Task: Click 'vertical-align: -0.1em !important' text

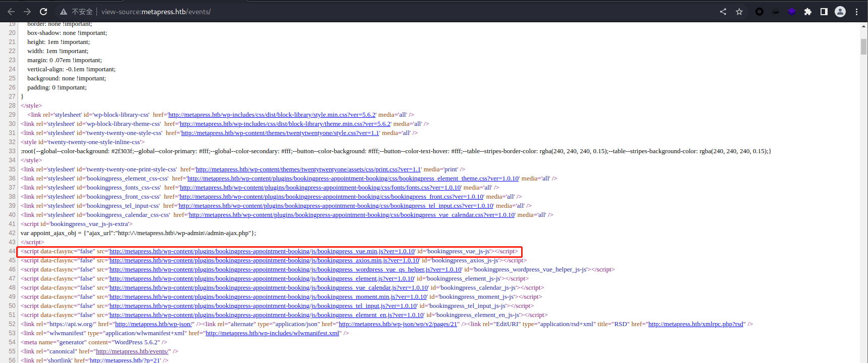Action: [x=71, y=69]
